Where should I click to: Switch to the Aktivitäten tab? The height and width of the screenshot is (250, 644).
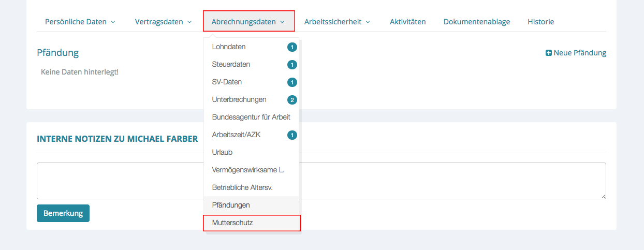pos(408,22)
